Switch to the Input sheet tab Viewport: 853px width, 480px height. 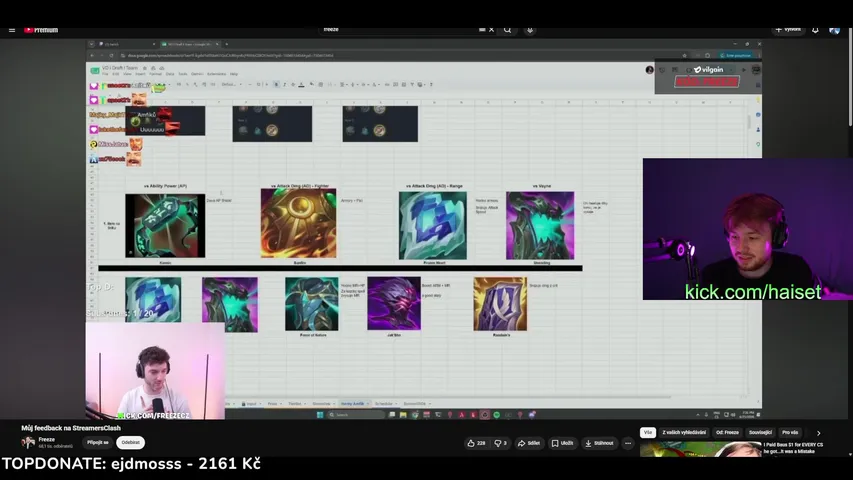pos(251,404)
